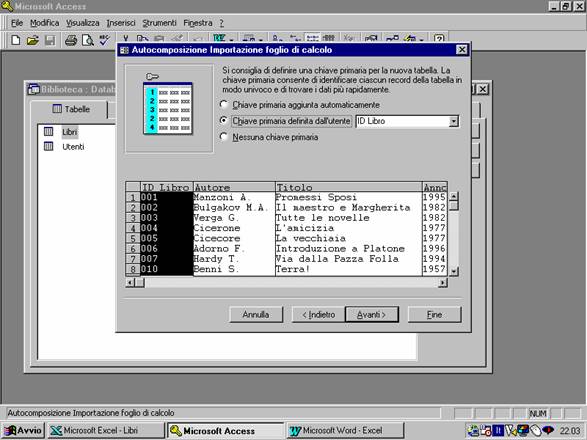This screenshot has height=440, width=587.
Task: Click the Spell Check ABC icon
Action: click(x=104, y=40)
